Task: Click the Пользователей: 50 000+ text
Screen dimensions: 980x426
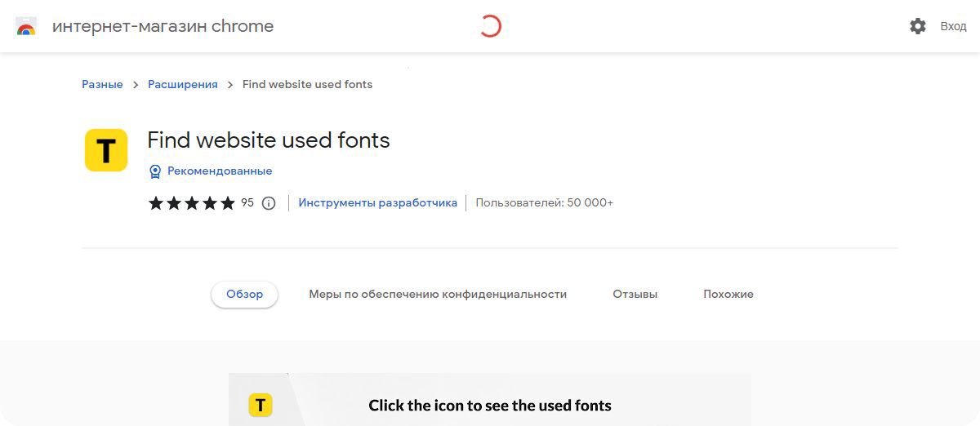Action: tap(545, 202)
